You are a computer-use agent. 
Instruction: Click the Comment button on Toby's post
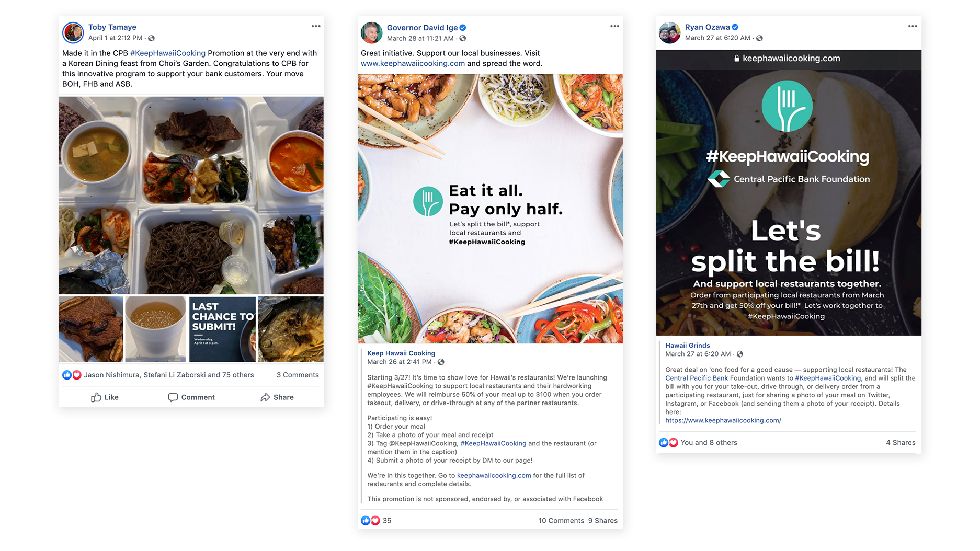click(191, 397)
